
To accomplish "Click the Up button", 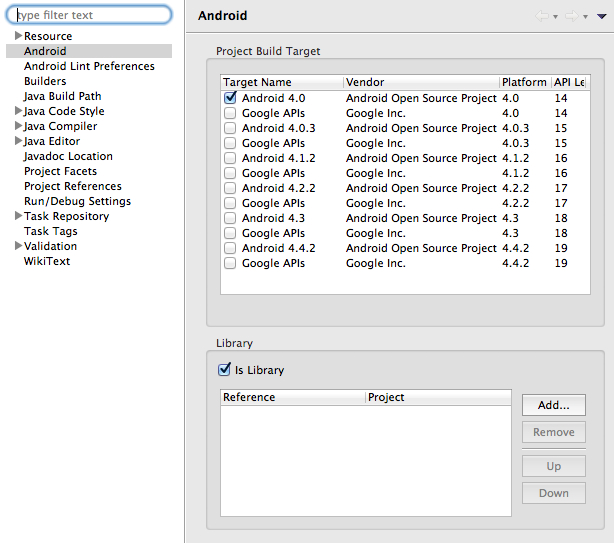I will (x=554, y=466).
